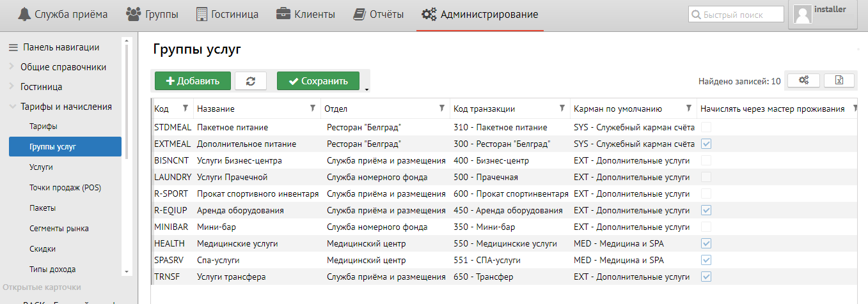This screenshot has width=868, height=304.
Task: Click the refresh icon button
Action: pos(251,81)
